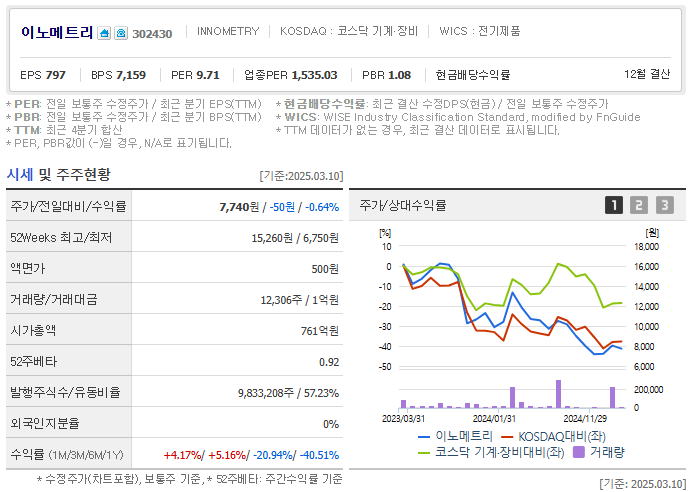Click the 9,833,208주 / 57.23% value
The width and height of the screenshot is (689, 492).
(x=288, y=393)
